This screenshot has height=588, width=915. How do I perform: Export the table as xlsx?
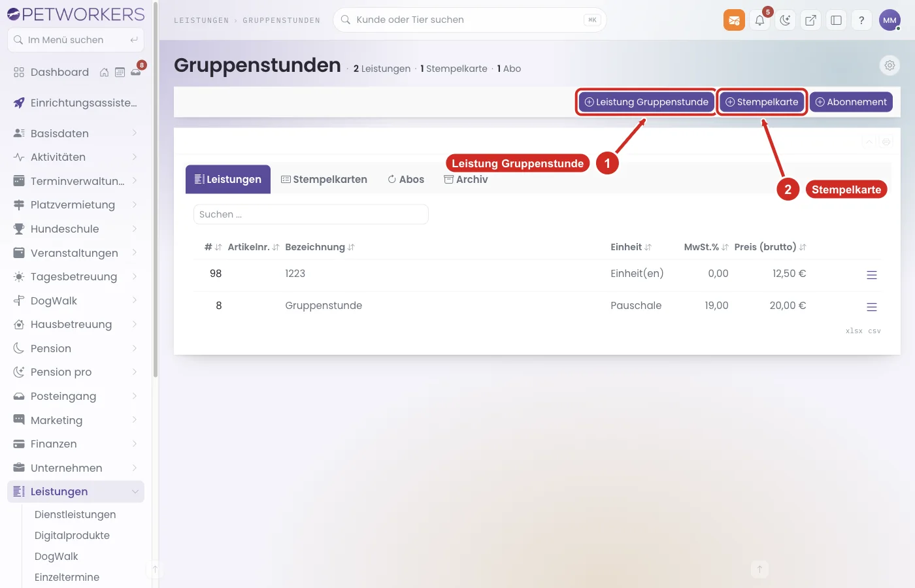[854, 331]
